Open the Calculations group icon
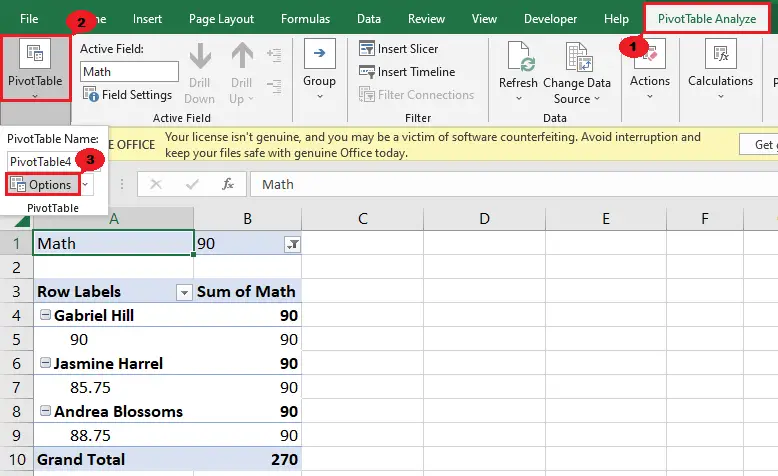778x476 pixels. [x=720, y=53]
